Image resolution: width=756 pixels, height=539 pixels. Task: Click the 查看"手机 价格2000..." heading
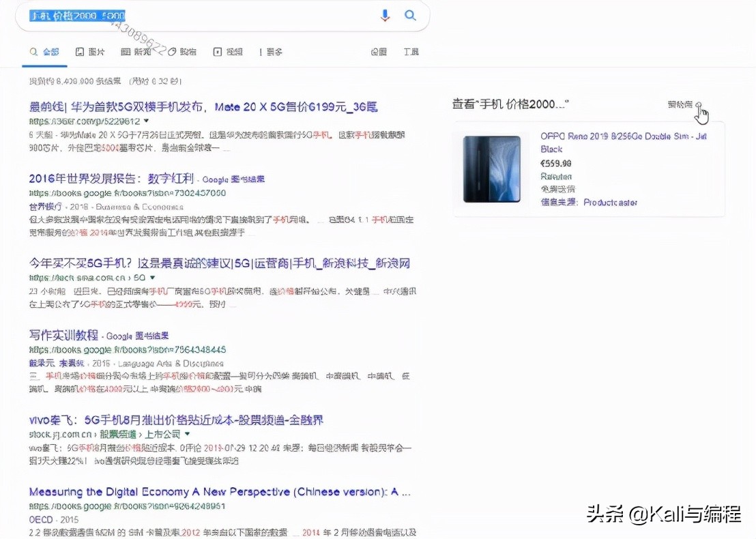point(510,104)
